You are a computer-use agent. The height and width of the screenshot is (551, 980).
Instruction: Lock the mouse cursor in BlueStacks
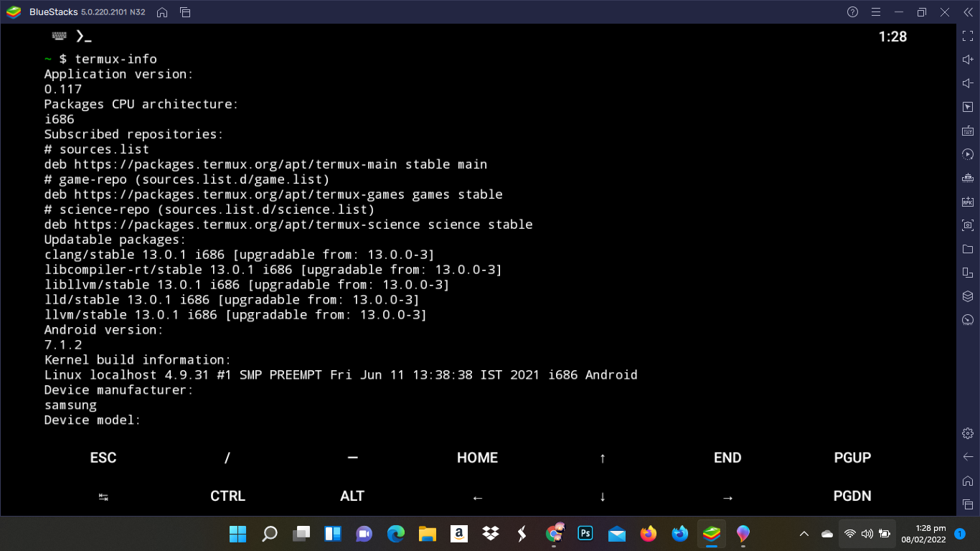(x=968, y=108)
